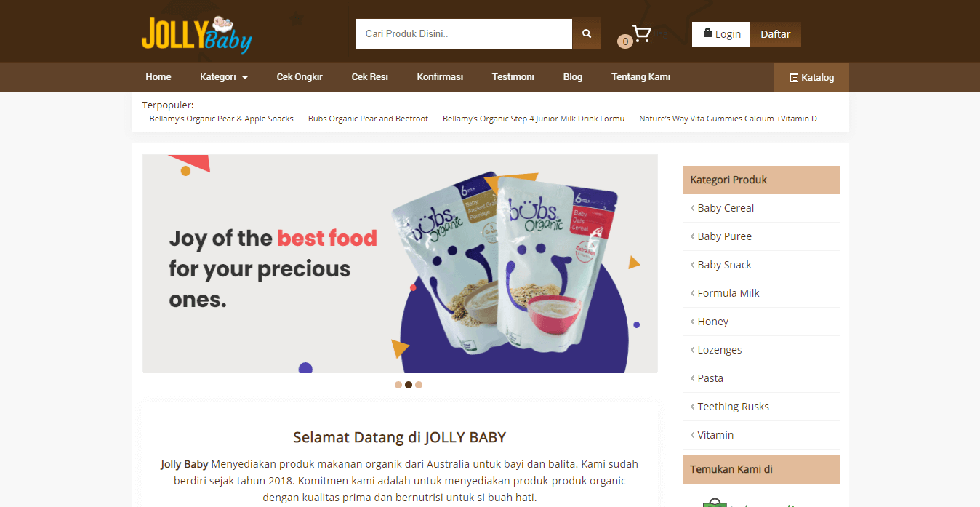Click the Daftar register button
The width and height of the screenshot is (980, 507).
[776, 34]
